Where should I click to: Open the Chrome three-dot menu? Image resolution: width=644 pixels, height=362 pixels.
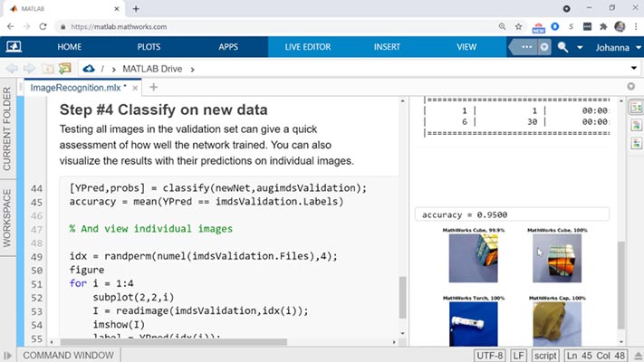coord(635,26)
